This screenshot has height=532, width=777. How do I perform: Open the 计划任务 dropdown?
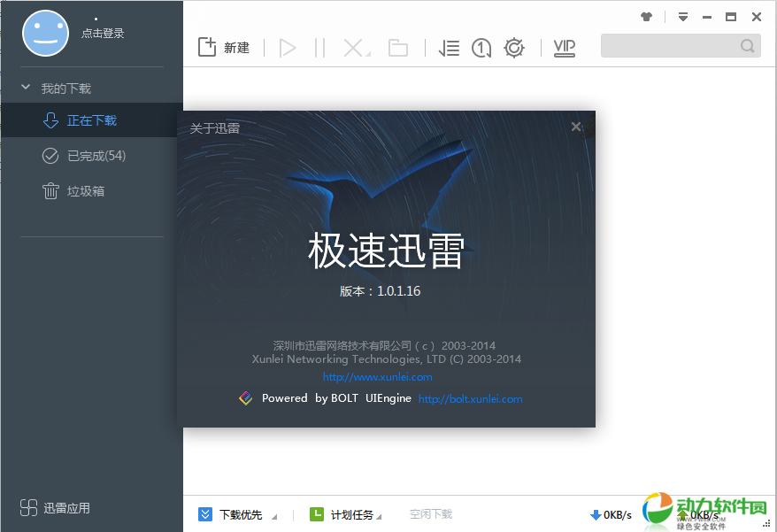[379, 517]
